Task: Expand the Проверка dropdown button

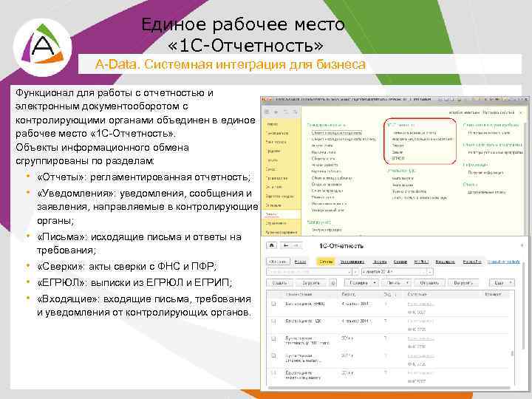Action: coord(361,282)
